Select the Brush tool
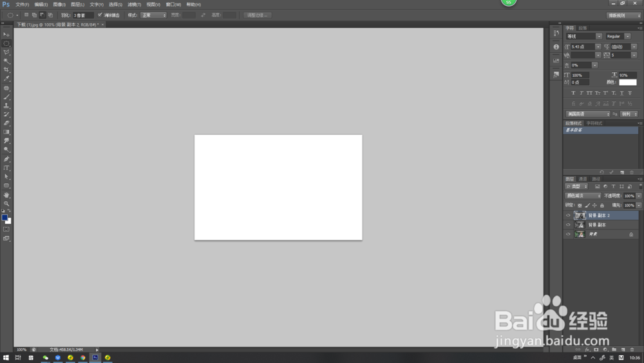The image size is (644, 363). tap(6, 97)
